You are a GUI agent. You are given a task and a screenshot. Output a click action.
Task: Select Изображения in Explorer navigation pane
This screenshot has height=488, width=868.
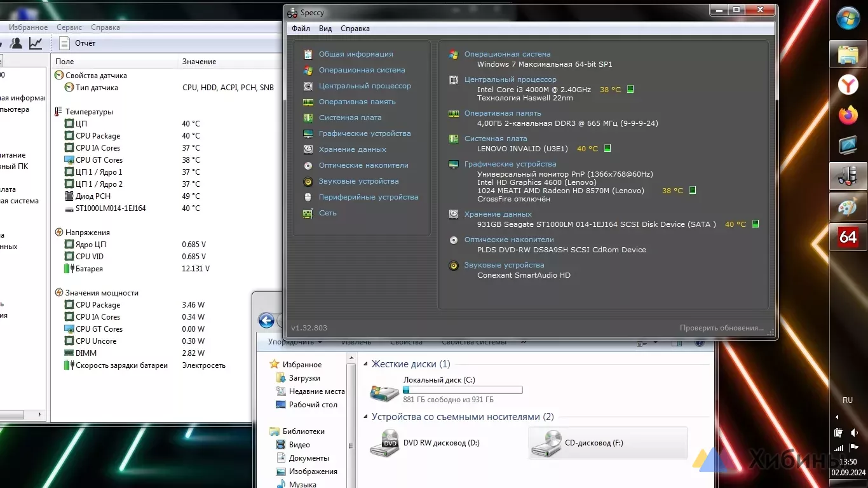click(313, 471)
